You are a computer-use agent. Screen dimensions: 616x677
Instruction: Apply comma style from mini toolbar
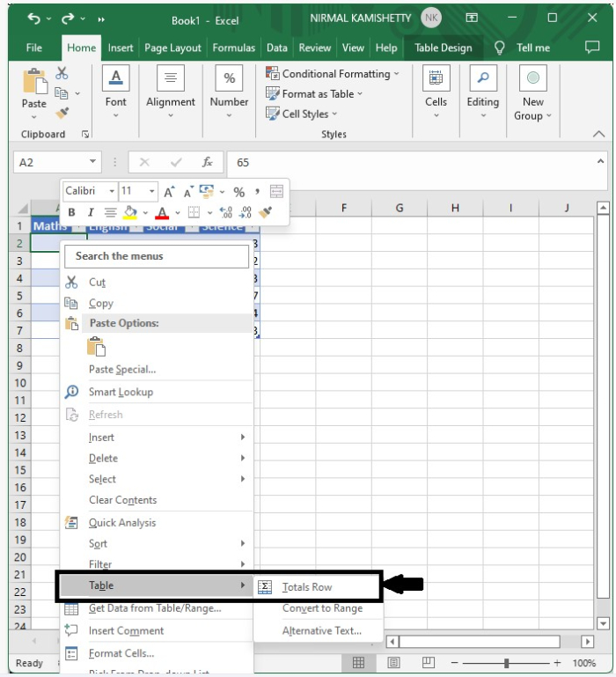[x=257, y=191]
